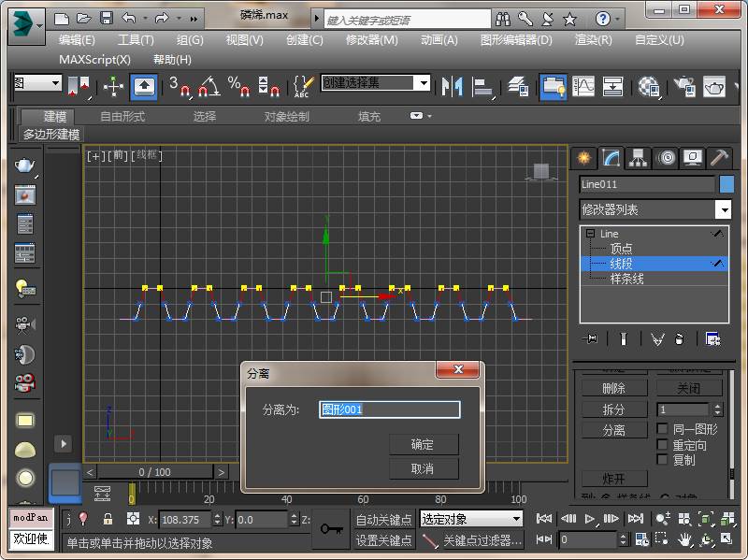Tick the 复制 checkbox
This screenshot has height=560, width=748.
coord(662,460)
